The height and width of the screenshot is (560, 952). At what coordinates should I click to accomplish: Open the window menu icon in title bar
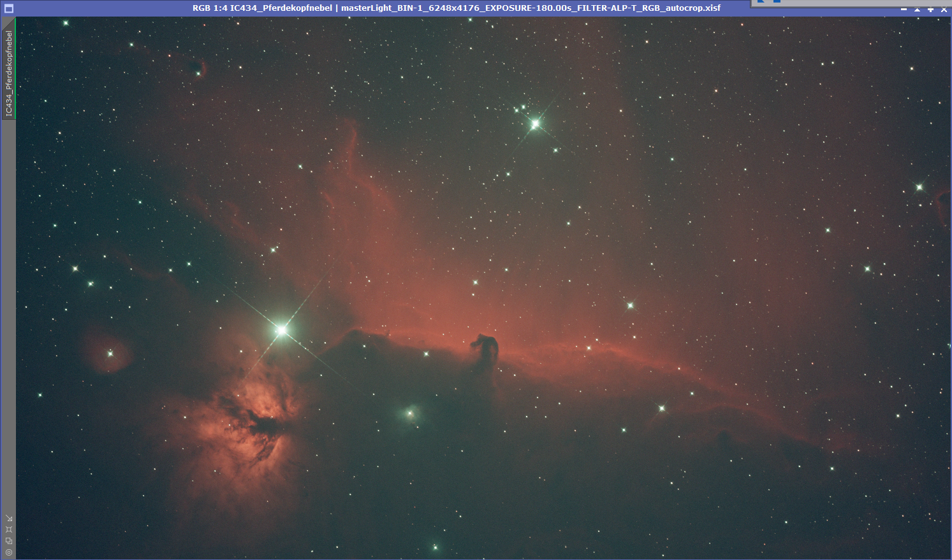pyautogui.click(x=8, y=9)
